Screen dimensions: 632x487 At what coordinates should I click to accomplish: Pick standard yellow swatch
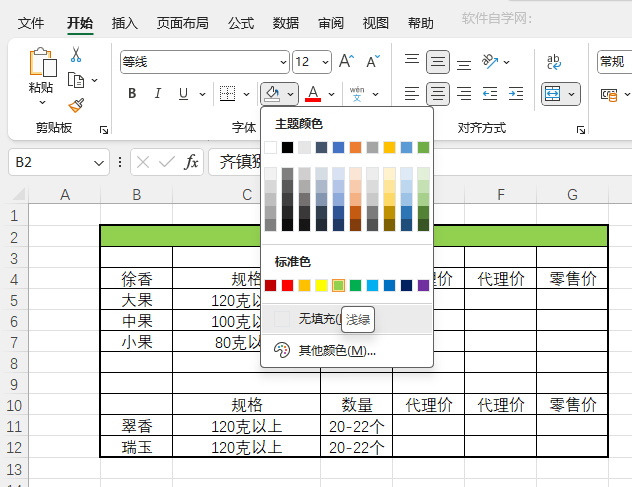point(321,285)
